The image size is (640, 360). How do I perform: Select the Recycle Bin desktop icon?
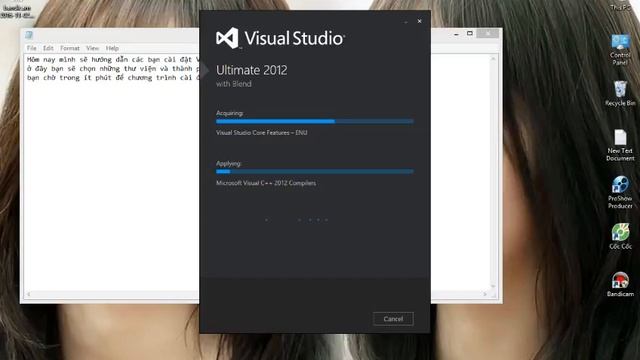click(620, 93)
